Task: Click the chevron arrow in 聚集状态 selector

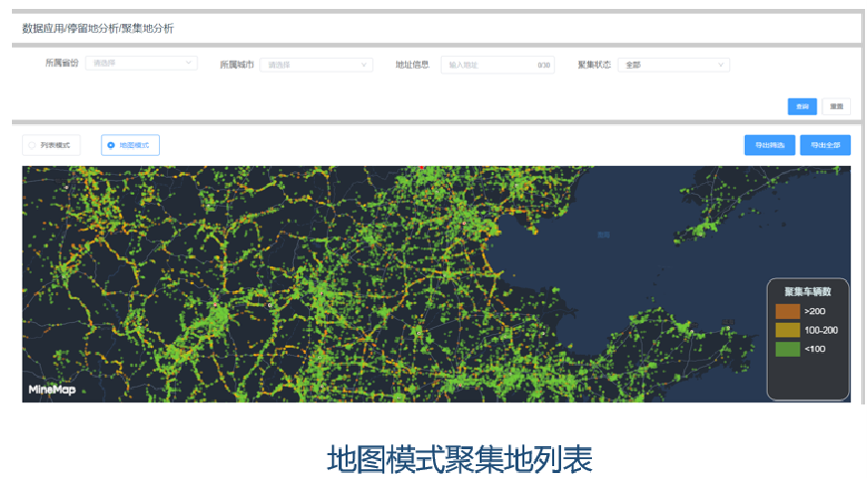Action: tap(720, 65)
